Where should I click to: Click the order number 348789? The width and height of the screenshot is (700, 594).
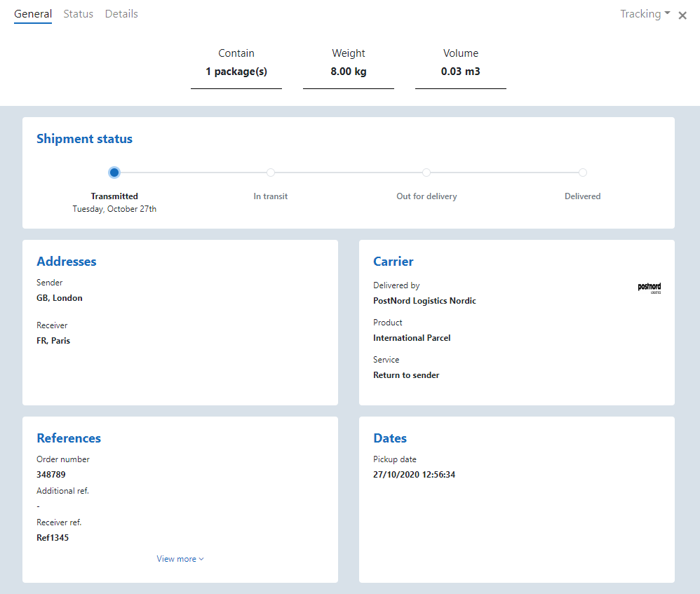point(51,475)
